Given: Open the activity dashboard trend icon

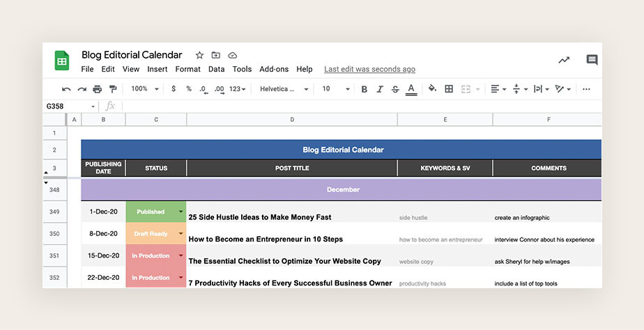Looking at the screenshot, I should point(564,61).
